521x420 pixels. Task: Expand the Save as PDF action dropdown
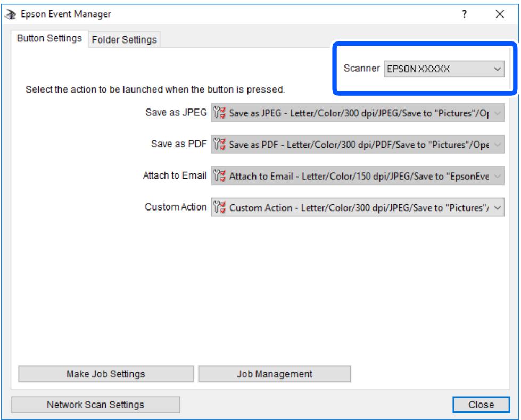pos(358,144)
